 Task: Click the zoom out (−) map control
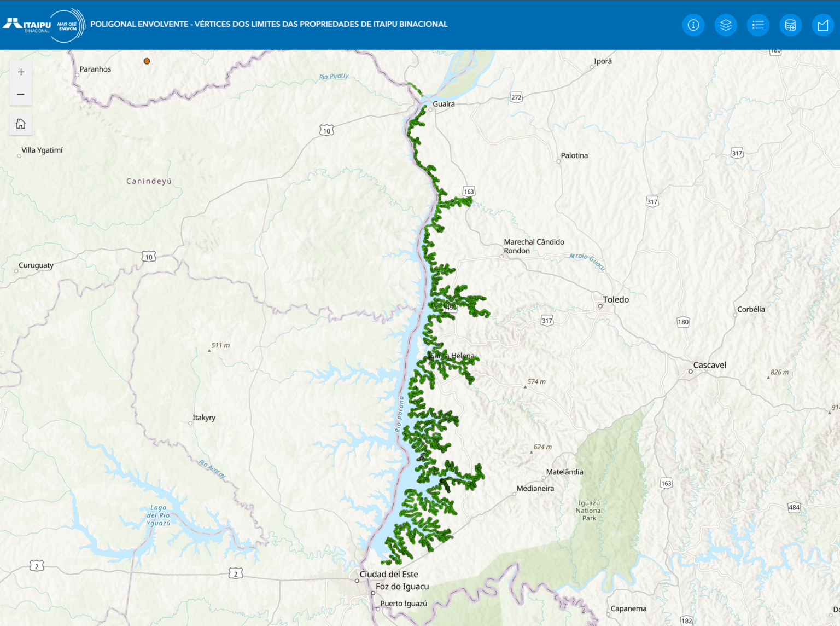tap(21, 94)
